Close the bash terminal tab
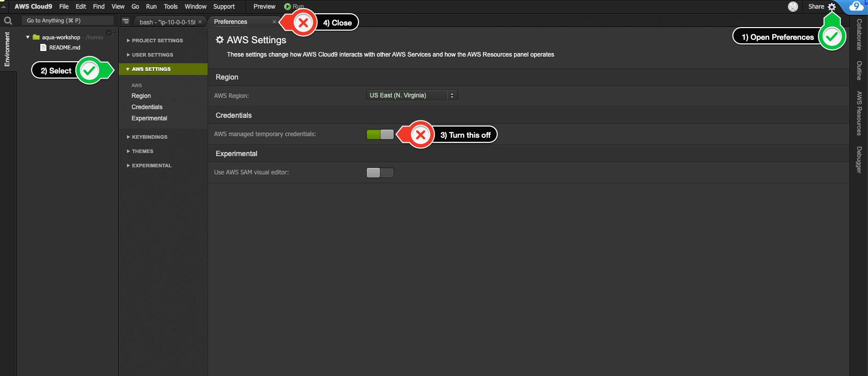Viewport: 868px width, 376px height. tap(200, 22)
